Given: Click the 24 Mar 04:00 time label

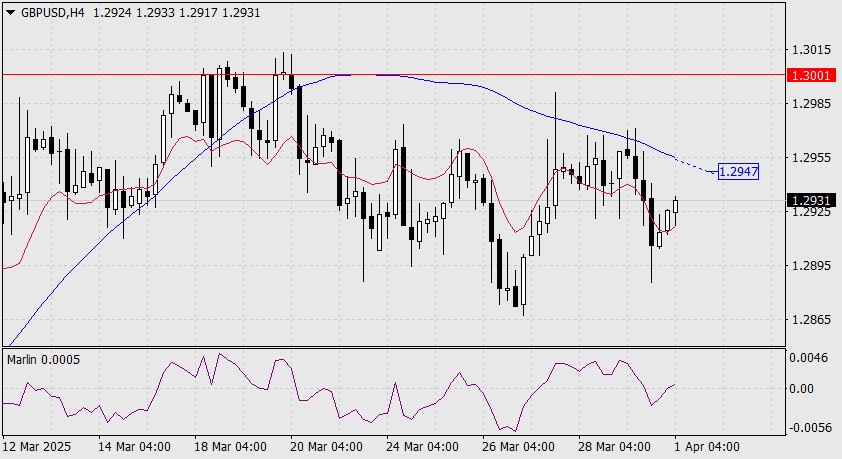Looking at the screenshot, I should pyautogui.click(x=422, y=447).
